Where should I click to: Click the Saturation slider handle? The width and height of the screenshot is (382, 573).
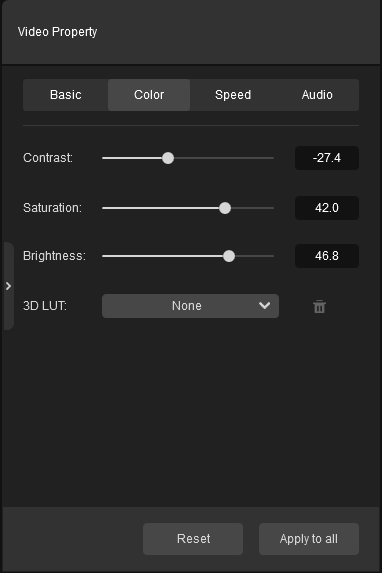(225, 208)
